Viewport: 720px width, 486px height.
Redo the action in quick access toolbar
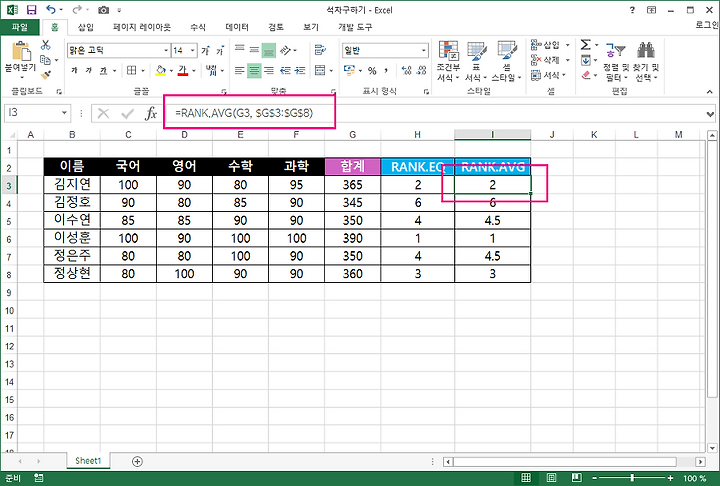[x=77, y=10]
